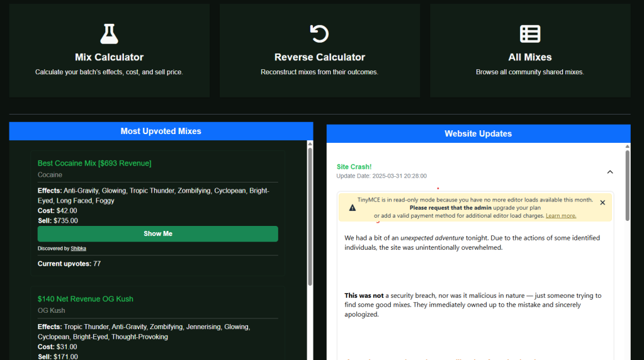Click the Website Updates scrollbar thumb

tap(627, 186)
